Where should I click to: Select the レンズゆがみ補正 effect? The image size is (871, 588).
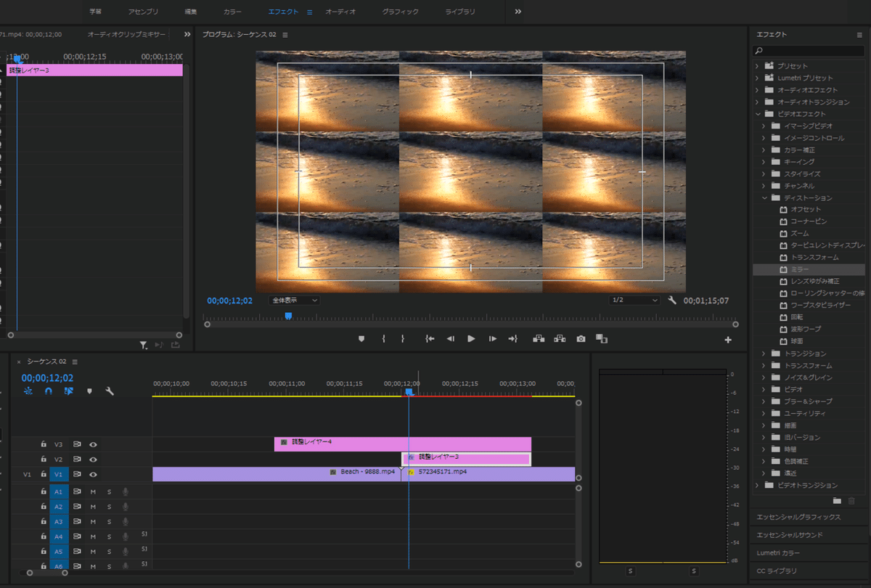point(814,281)
